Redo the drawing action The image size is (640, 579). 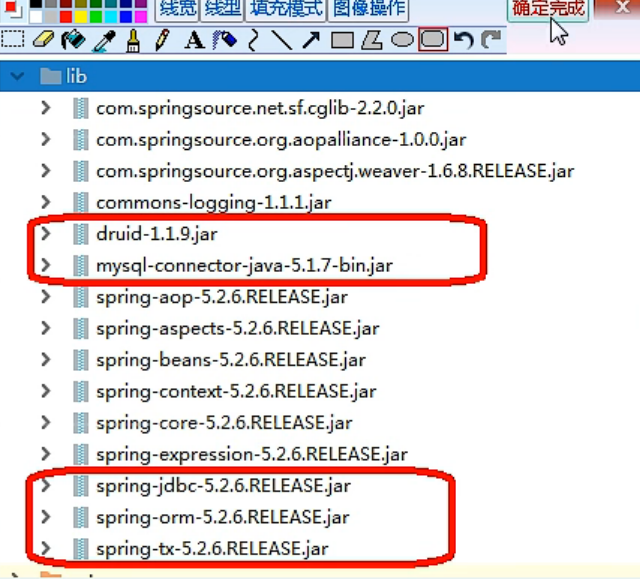click(x=491, y=40)
